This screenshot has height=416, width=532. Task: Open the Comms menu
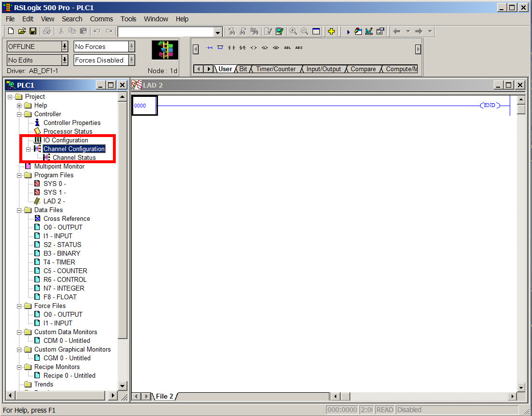101,19
